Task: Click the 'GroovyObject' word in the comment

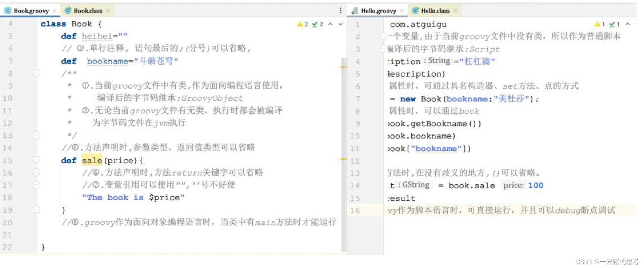Action: pos(212,98)
